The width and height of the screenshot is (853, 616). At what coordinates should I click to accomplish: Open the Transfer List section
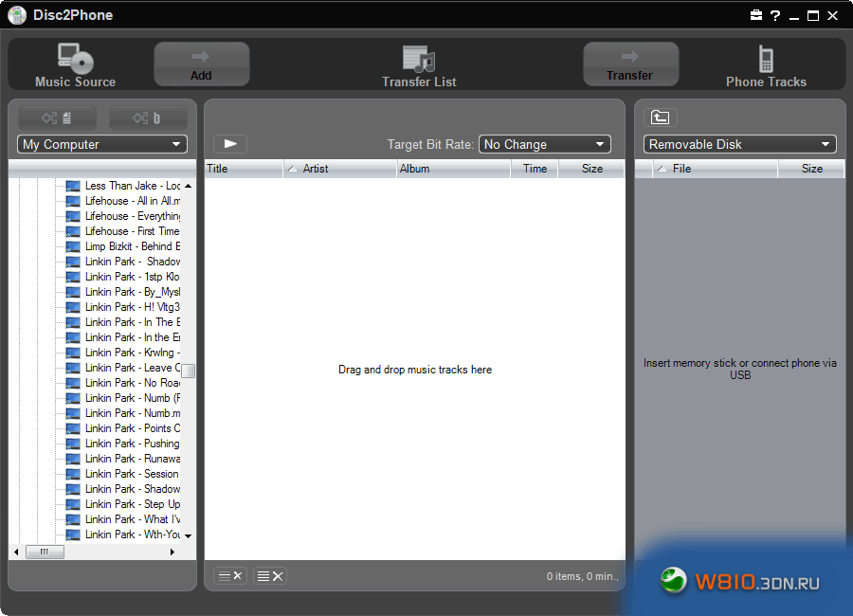click(419, 66)
